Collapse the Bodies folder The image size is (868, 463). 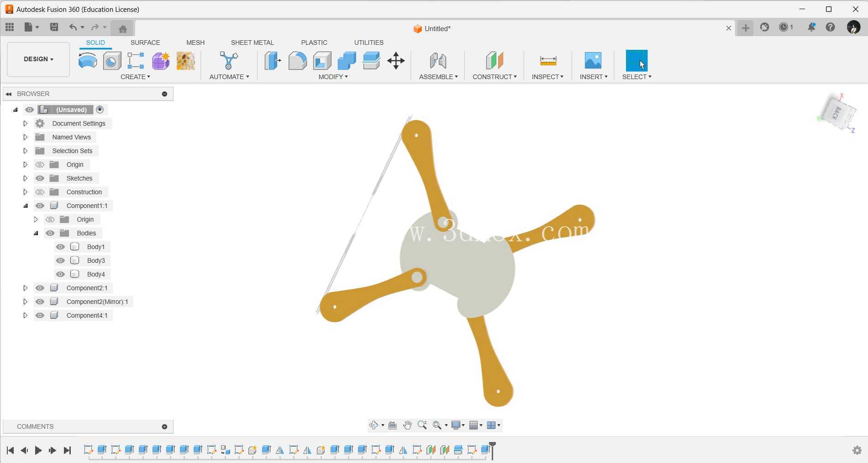click(x=36, y=233)
